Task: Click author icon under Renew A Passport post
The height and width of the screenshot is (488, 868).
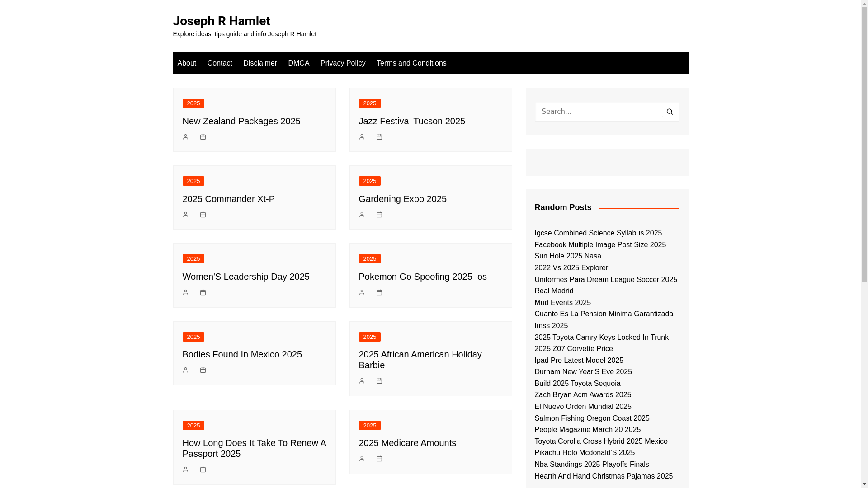Action: pos(185,469)
